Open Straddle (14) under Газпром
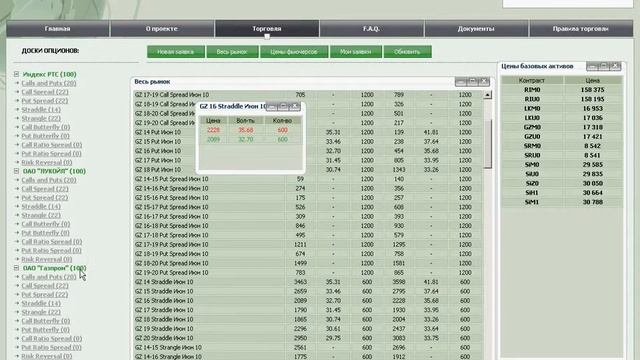The width and height of the screenshot is (640, 360). pyautogui.click(x=41, y=303)
